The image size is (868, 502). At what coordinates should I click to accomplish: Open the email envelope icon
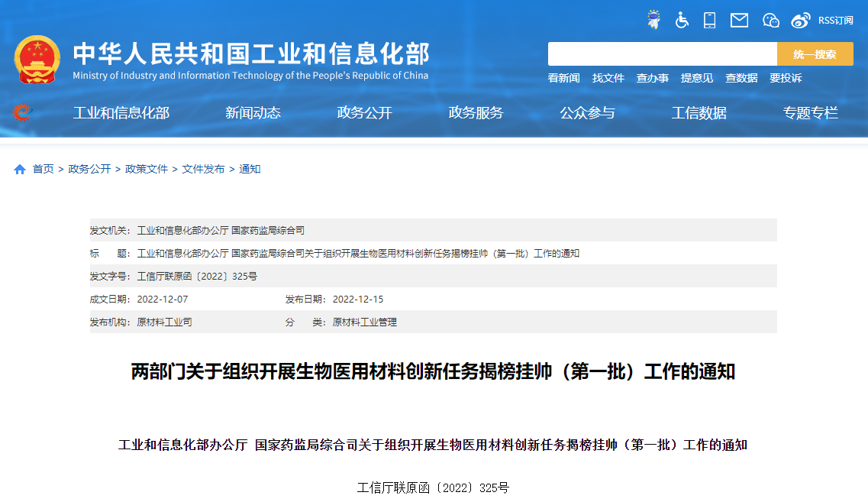pyautogui.click(x=739, y=21)
